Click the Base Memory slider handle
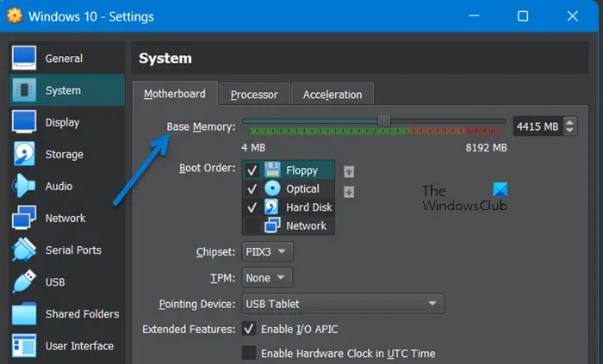Viewport: 603px width, 364px height. tap(384, 120)
